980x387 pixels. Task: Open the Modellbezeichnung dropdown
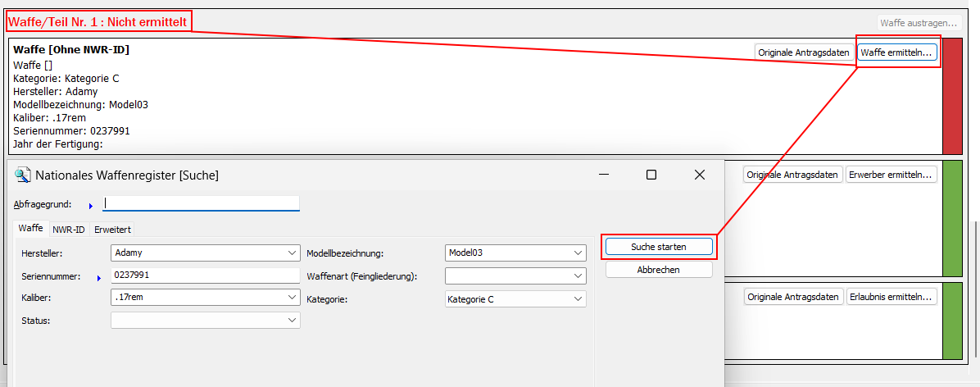coord(578,253)
